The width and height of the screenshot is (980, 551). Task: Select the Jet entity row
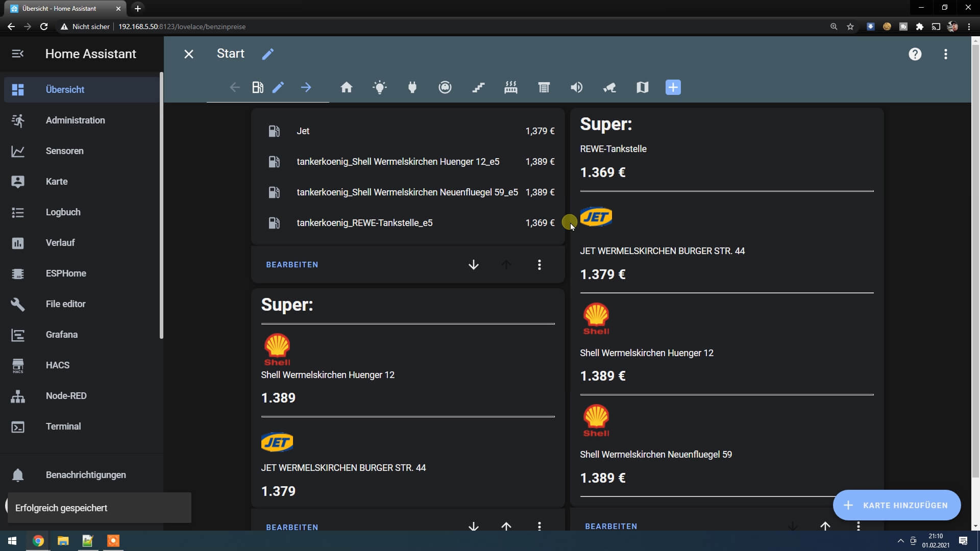408,131
